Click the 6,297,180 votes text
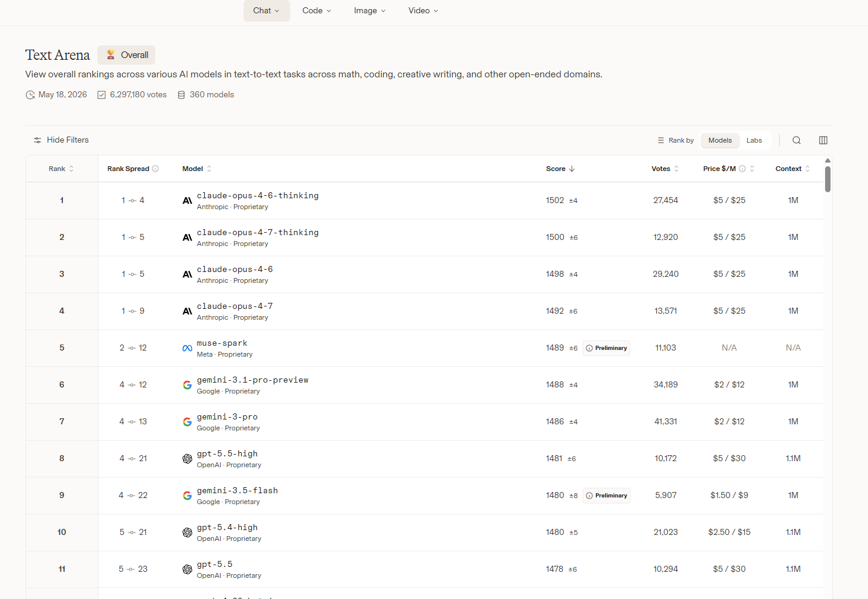Image resolution: width=868 pixels, height=599 pixels. pyautogui.click(x=138, y=95)
